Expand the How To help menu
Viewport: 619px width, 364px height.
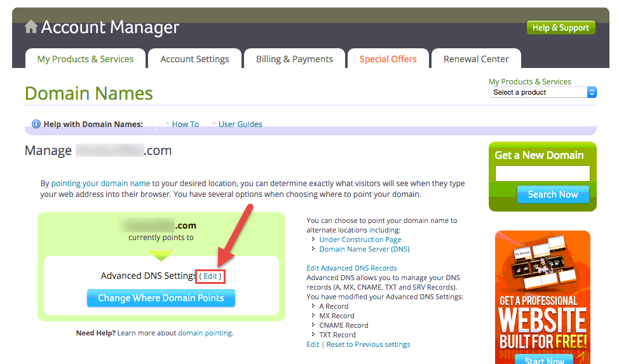182,124
